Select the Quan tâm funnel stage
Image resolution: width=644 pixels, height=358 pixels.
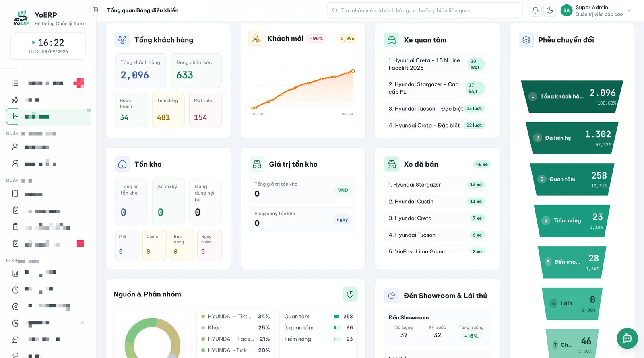tap(572, 179)
